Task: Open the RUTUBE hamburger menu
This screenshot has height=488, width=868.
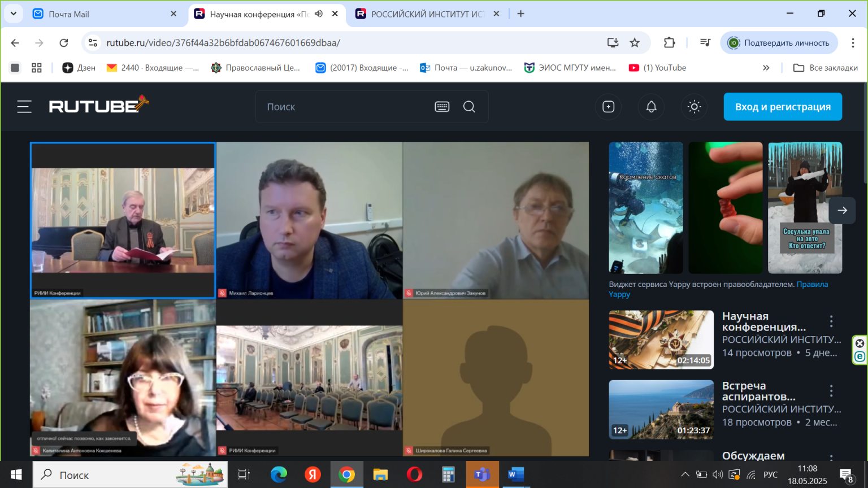Action: [x=24, y=107]
